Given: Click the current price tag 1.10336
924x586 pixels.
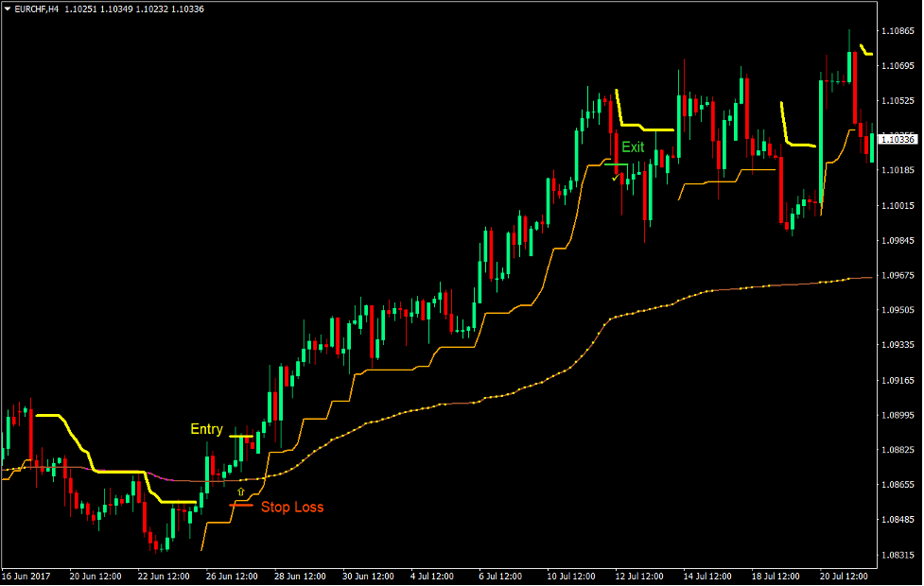Looking at the screenshot, I should (x=898, y=137).
